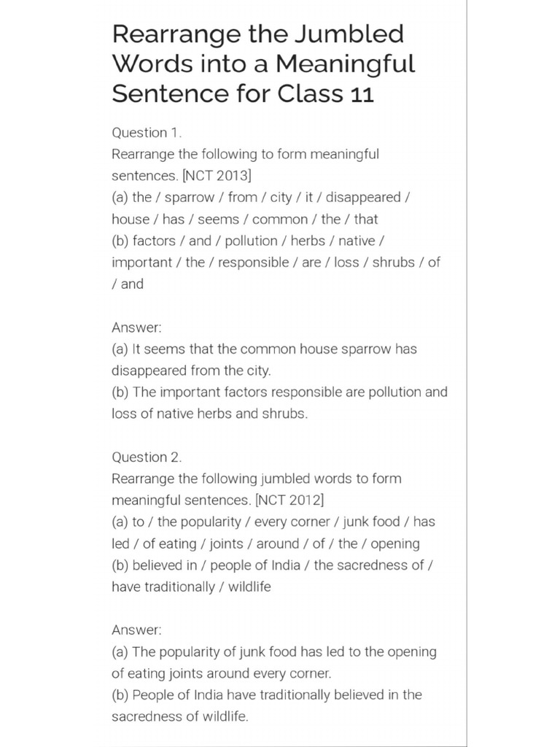Click the 'Question 2.' label
This screenshot has height=747, width=560.
pos(147,457)
